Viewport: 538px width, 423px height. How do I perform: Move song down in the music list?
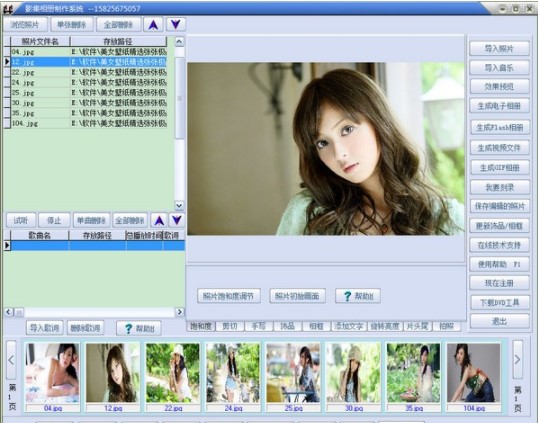click(177, 220)
